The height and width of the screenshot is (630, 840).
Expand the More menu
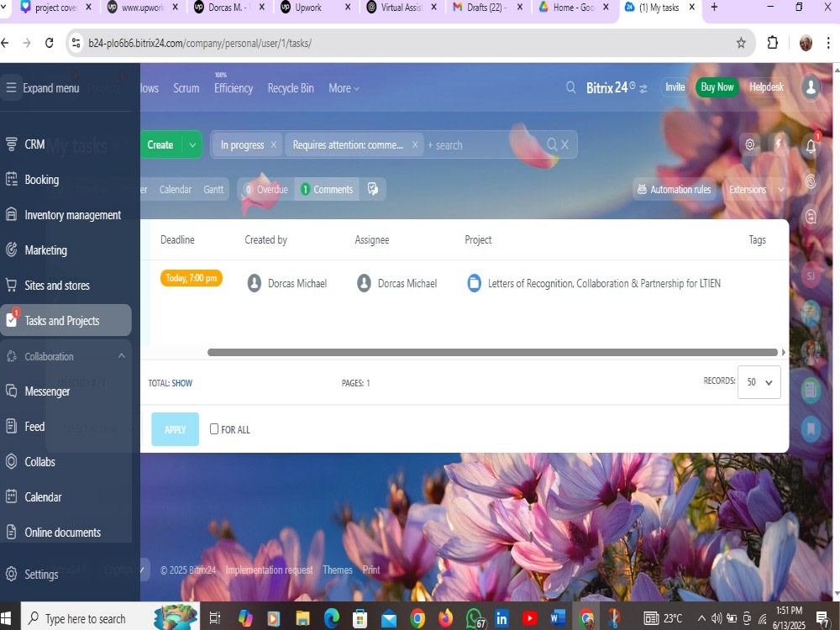coord(344,88)
